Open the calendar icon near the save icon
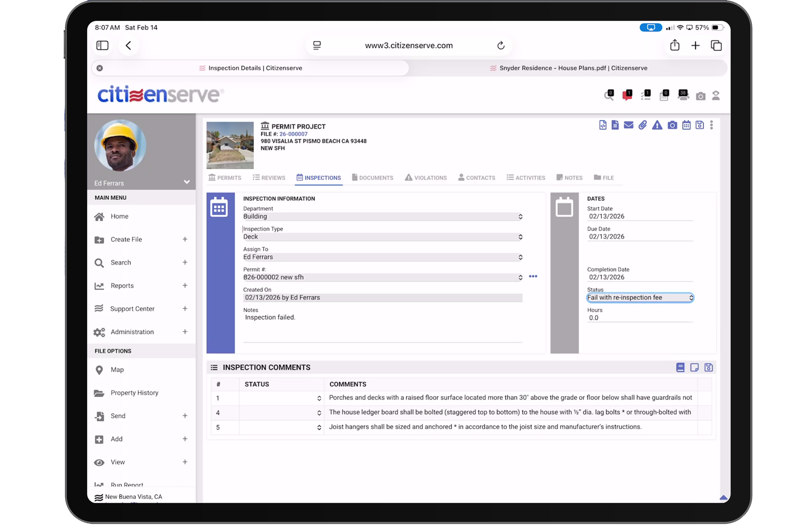This screenshot has height=525, width=812. [x=686, y=125]
